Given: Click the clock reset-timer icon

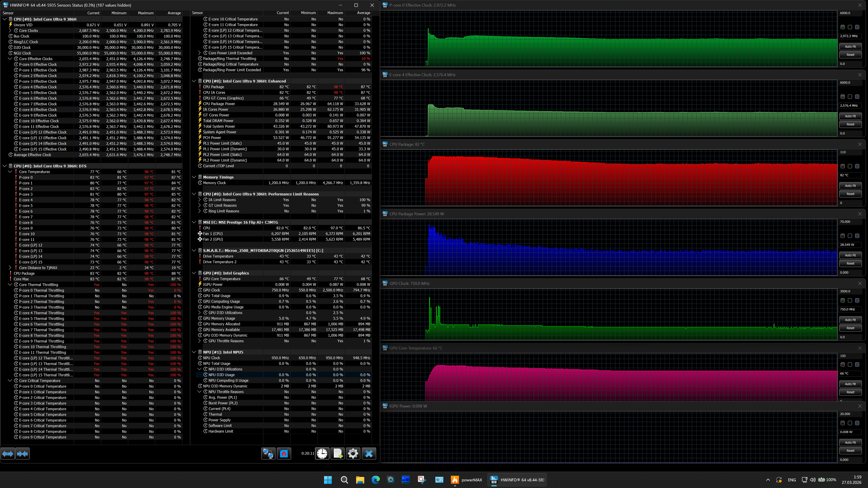Looking at the screenshot, I should tap(322, 453).
